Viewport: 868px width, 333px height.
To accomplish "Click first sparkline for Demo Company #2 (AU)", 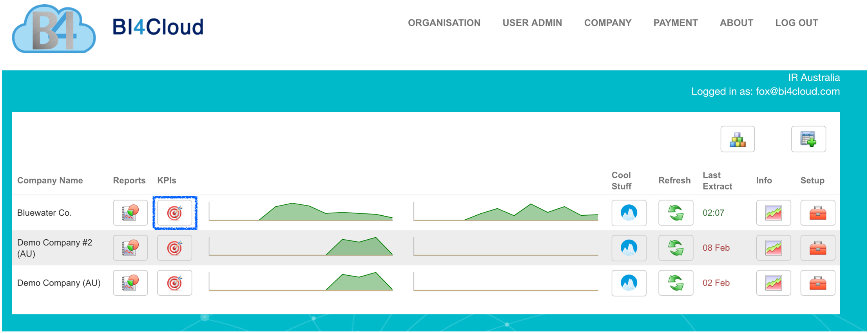I will pos(301,246).
